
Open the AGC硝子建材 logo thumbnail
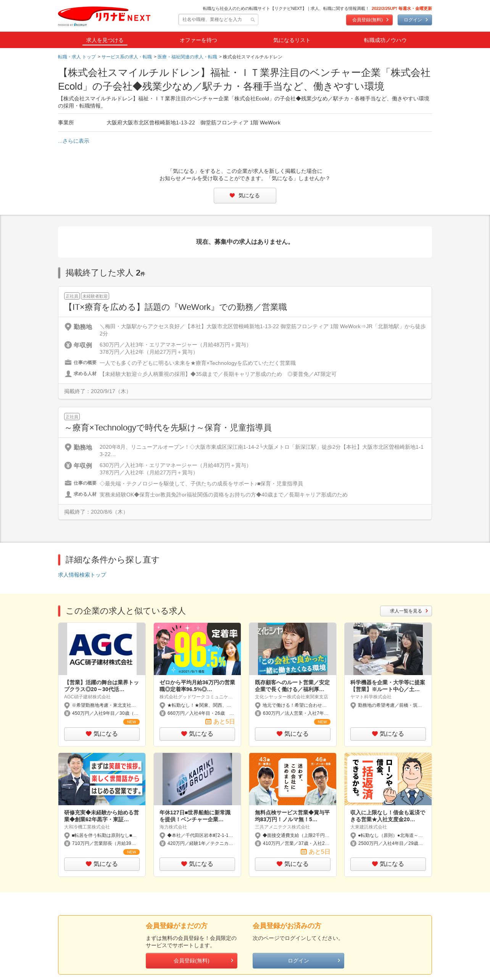tap(102, 649)
